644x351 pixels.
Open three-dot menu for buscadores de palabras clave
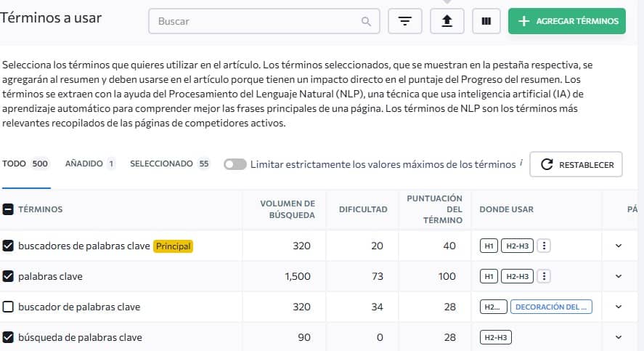545,246
